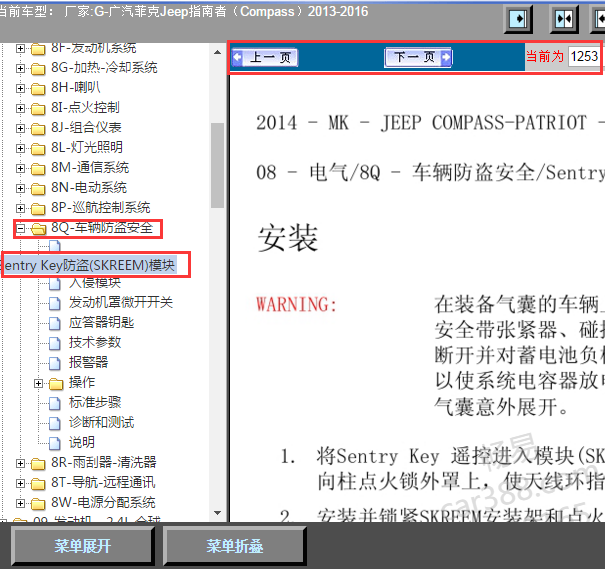Expand the 8M-通信系统 node
605x569 pixels.
pyautogui.click(x=20, y=168)
